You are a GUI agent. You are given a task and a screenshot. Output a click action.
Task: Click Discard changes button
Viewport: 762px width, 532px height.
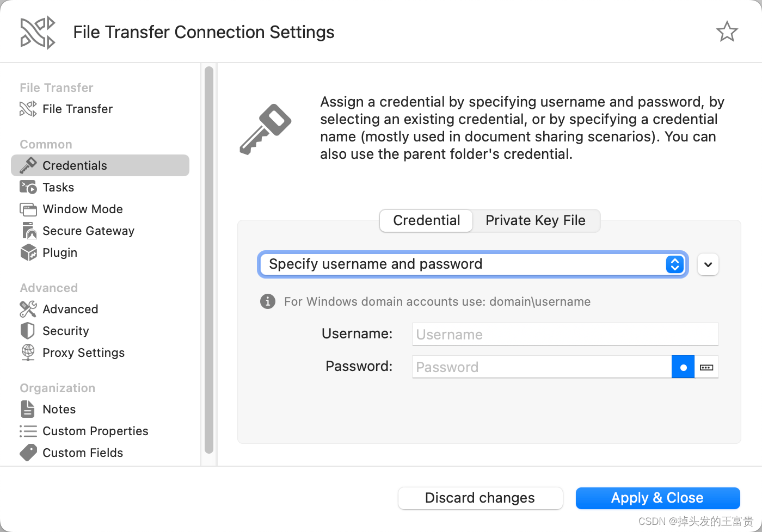480,498
